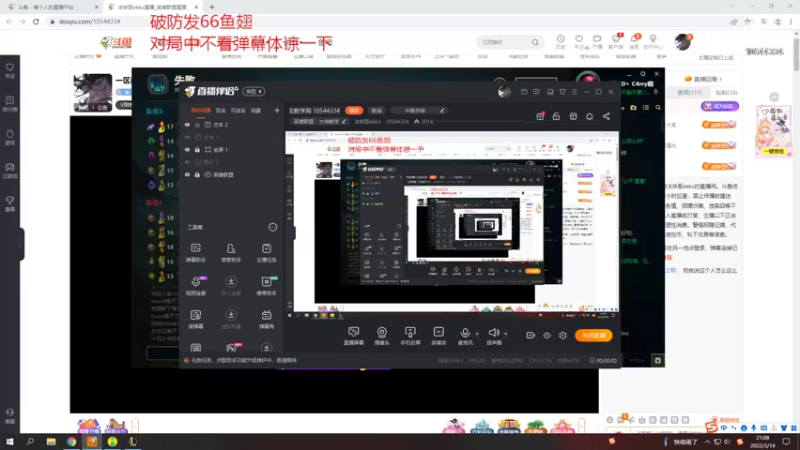Open 视频连麦 video co-stream tool
Screen dimensions: 800x450
(195, 286)
